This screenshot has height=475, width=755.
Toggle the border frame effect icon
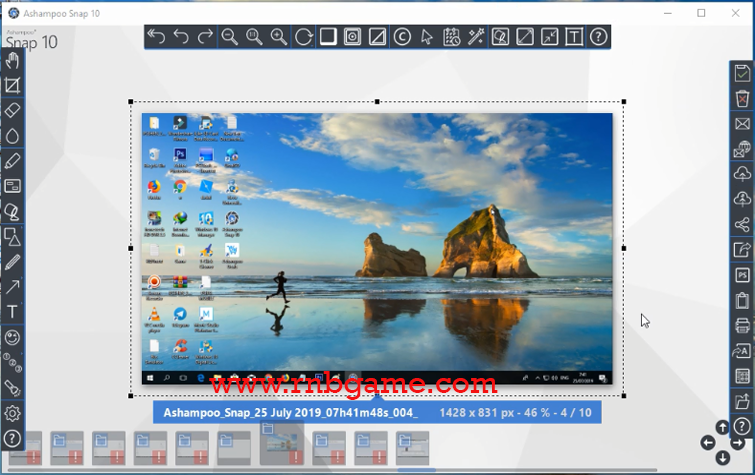click(352, 37)
